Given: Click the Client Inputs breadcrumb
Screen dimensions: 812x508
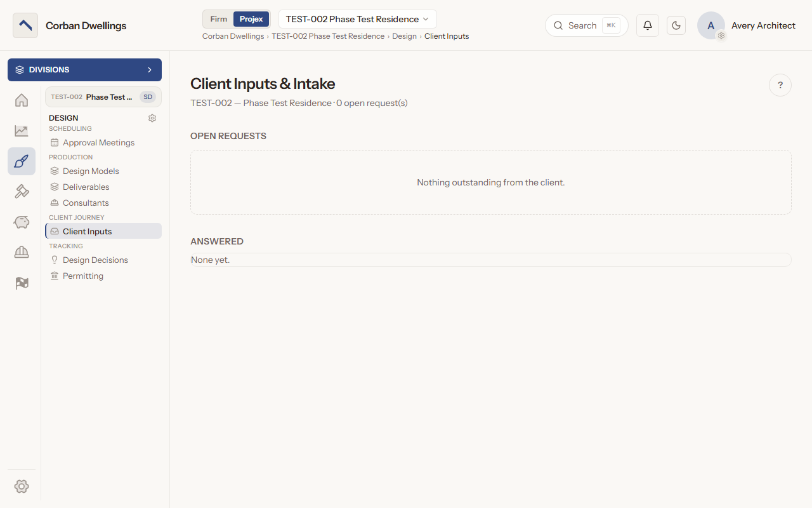Looking at the screenshot, I should click(447, 36).
